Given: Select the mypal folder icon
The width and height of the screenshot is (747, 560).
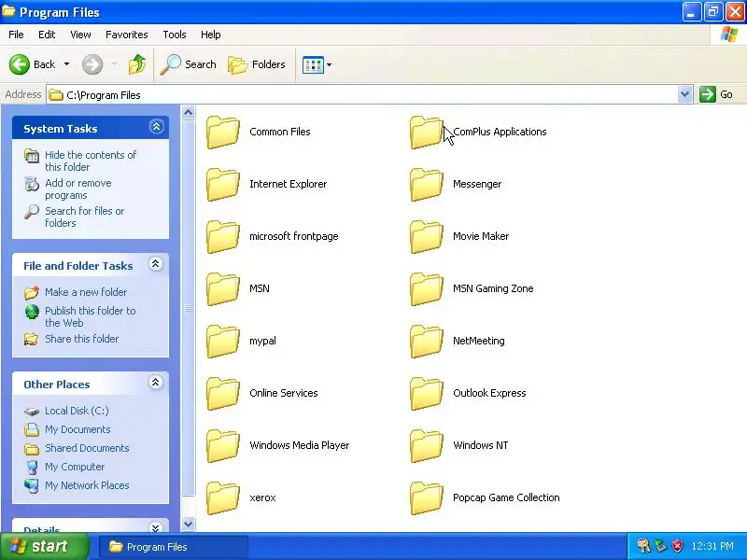Looking at the screenshot, I should point(222,342).
